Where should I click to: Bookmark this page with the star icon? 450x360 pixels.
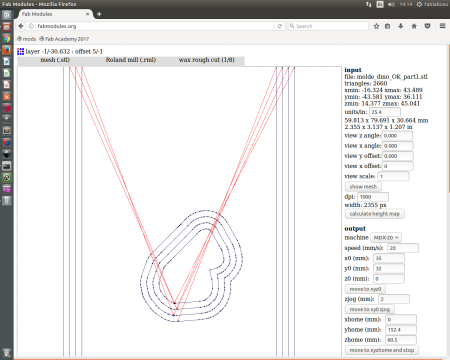click(x=376, y=26)
